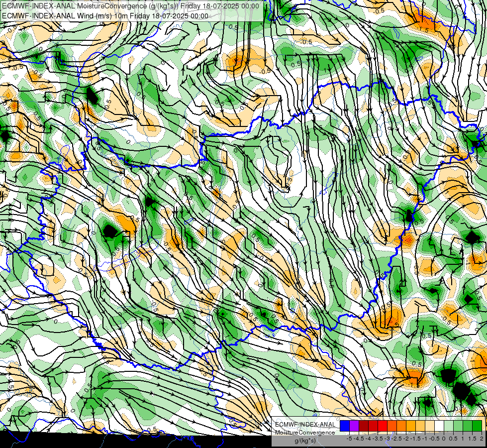
Task: Select the light orange legend swatch, -1.5 to -1
Action: coord(420,426)
